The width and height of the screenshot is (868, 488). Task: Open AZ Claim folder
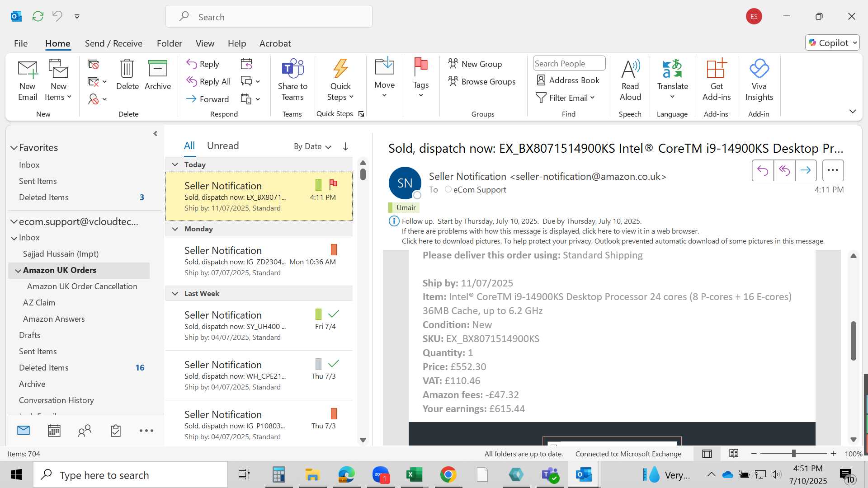pos(39,303)
